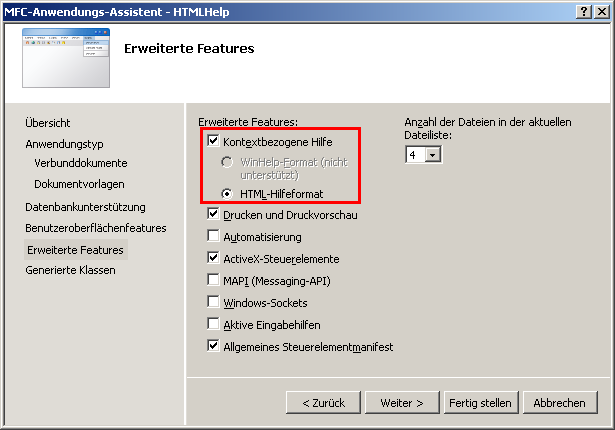Screen dimensions: 615x430
Task: Enable Automatisierung checkbox
Action: (x=213, y=236)
